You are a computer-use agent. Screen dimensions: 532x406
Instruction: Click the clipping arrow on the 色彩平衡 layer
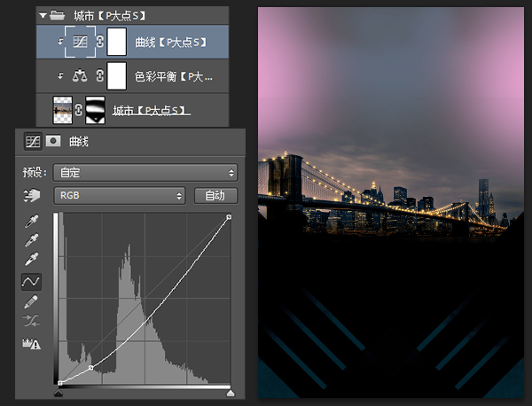click(60, 75)
